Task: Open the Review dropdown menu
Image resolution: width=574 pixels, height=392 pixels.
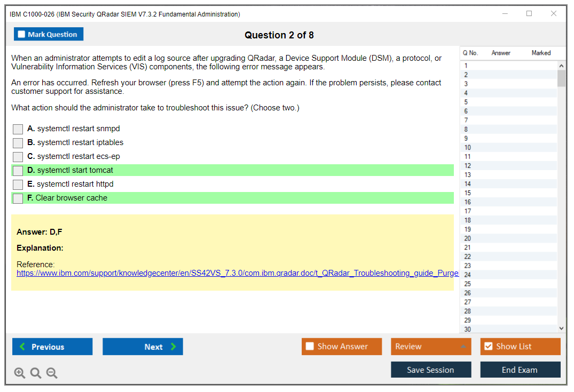Action: (x=430, y=347)
